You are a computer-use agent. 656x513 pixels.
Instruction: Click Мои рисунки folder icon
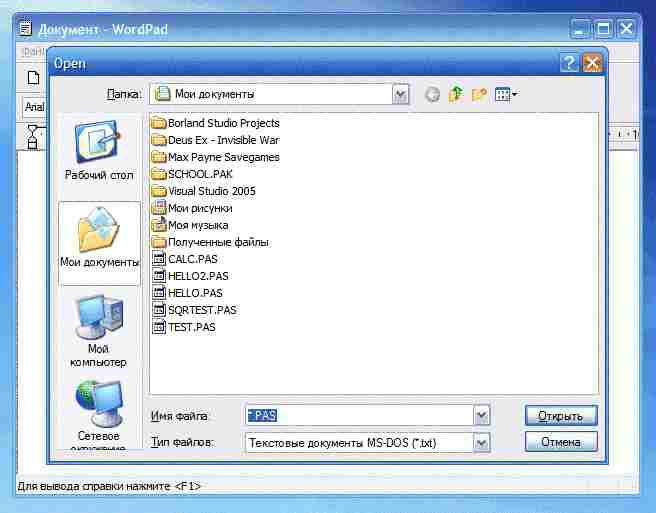[x=159, y=208]
